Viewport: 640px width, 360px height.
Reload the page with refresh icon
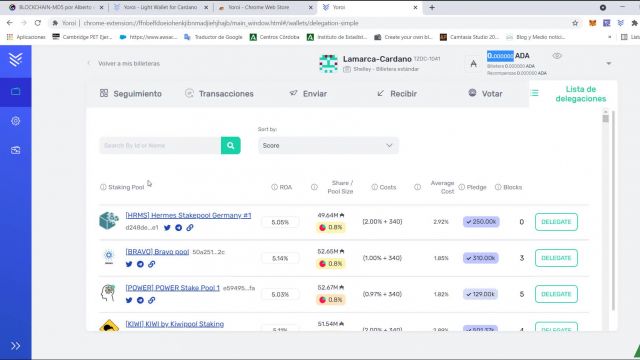[38, 23]
